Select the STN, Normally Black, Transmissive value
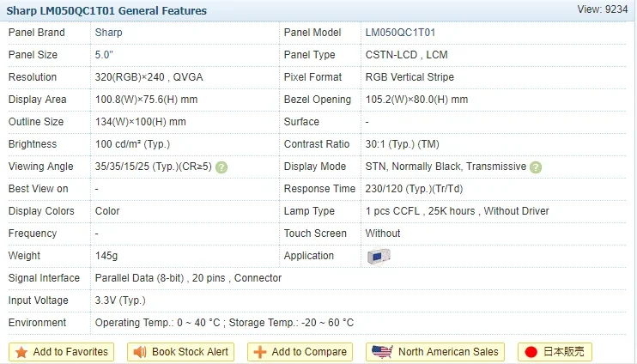This screenshot has height=364, width=637. [x=446, y=167]
